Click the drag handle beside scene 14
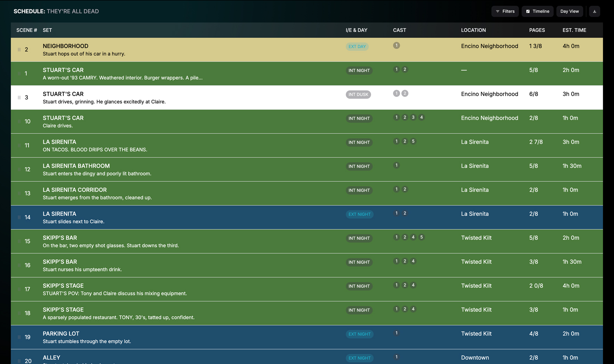The width and height of the screenshot is (614, 364). [19, 217]
